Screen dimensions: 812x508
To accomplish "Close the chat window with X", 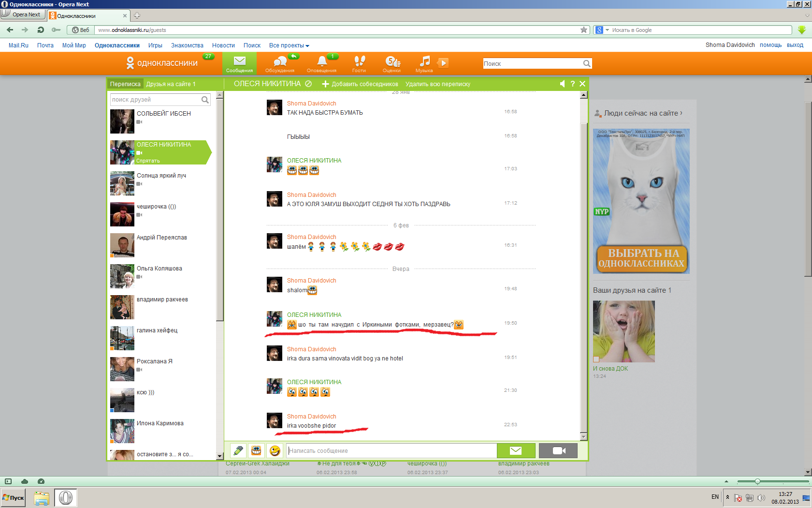I will click(582, 84).
